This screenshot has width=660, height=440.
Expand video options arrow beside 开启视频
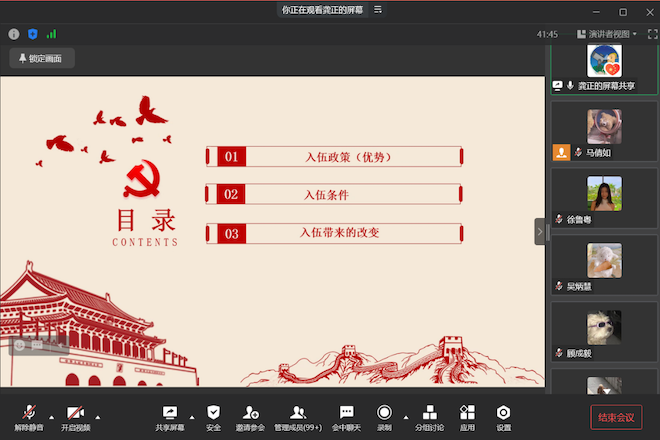click(x=98, y=415)
